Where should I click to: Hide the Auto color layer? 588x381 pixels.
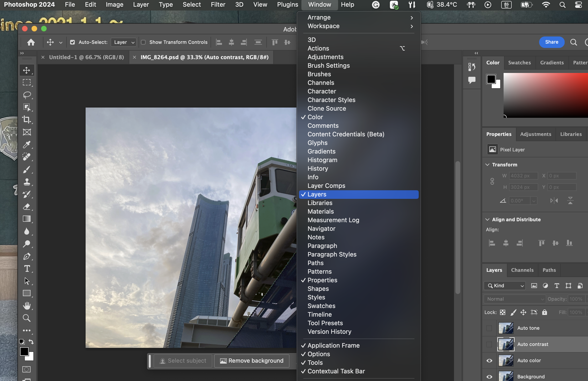[489, 360]
